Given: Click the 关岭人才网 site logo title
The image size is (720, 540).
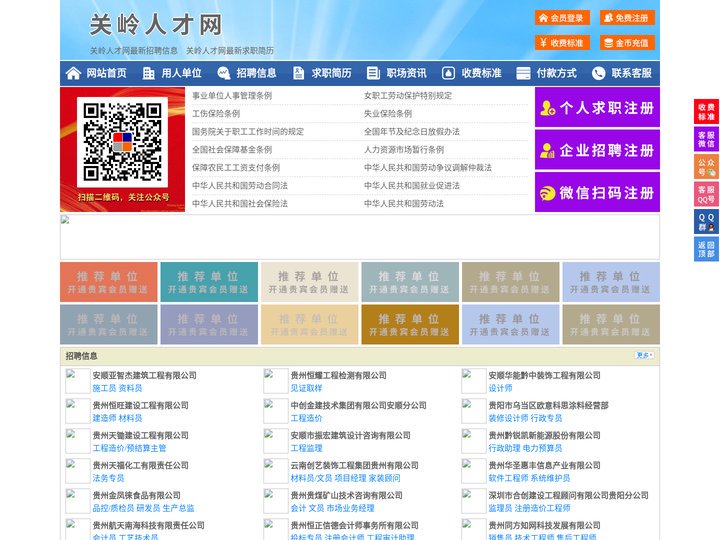Looking at the screenshot, I should click(156, 25).
